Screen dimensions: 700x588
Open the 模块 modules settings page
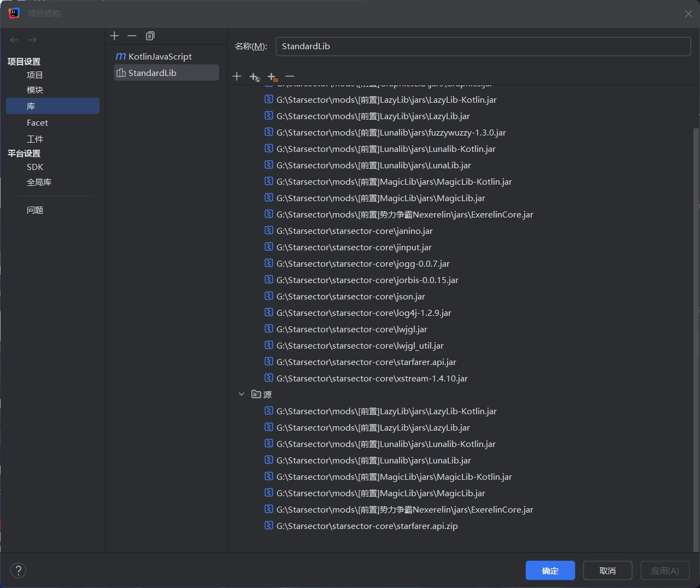click(35, 90)
